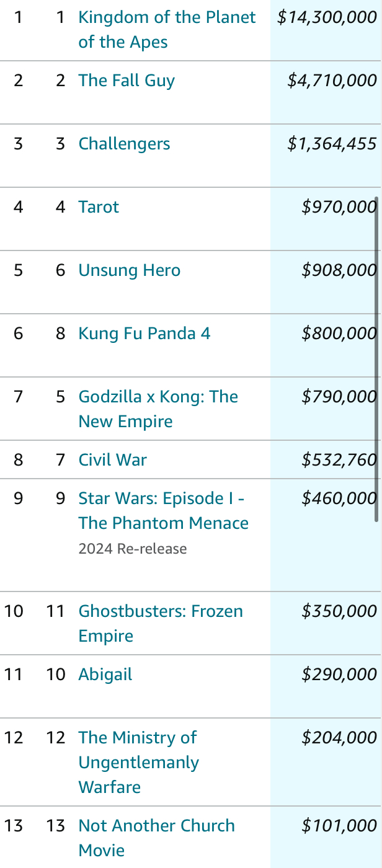Click The Fall Guy movie title
The width and height of the screenshot is (382, 868).
(127, 81)
